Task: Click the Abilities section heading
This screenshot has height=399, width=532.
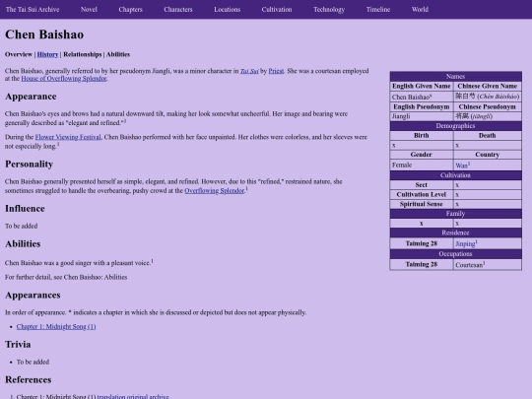Action: pyautogui.click(x=23, y=244)
